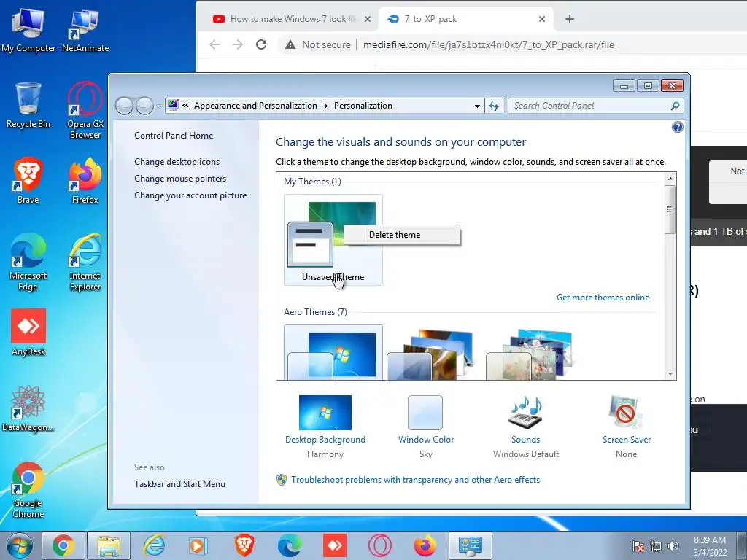This screenshot has height=560, width=747.
Task: Click the Action Center flag tray icon
Action: point(638,546)
